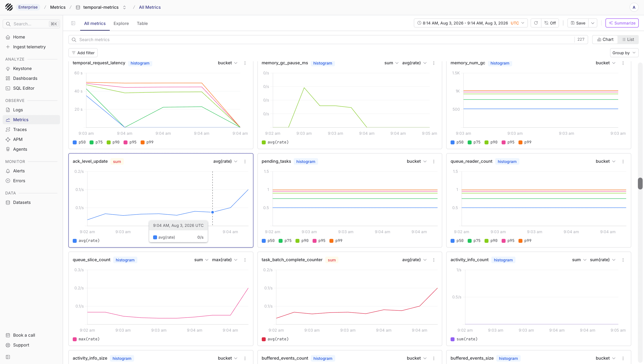Open Traces in sidebar
The height and width of the screenshot is (364, 644).
coord(31,129)
